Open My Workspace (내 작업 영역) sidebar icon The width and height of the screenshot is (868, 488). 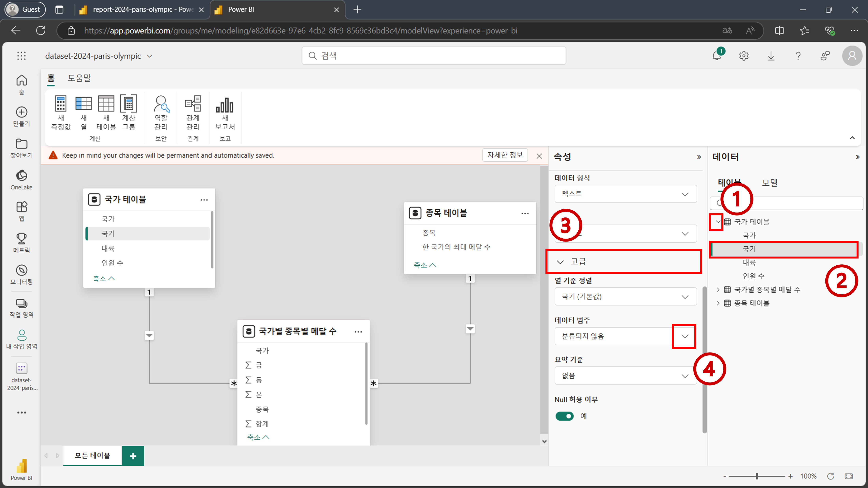click(x=22, y=339)
